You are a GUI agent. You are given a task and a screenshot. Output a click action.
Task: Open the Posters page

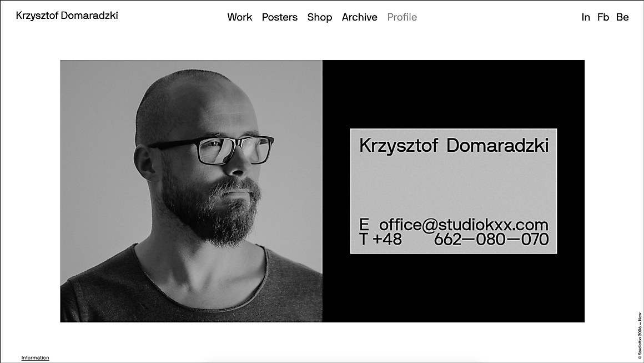pyautogui.click(x=279, y=17)
